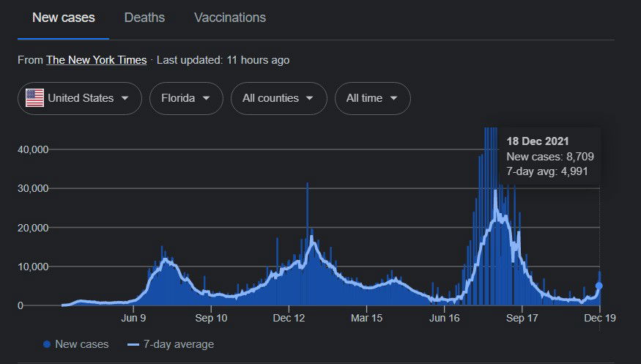Switch to the Deaths tab
This screenshot has height=364, width=641.
coord(144,18)
